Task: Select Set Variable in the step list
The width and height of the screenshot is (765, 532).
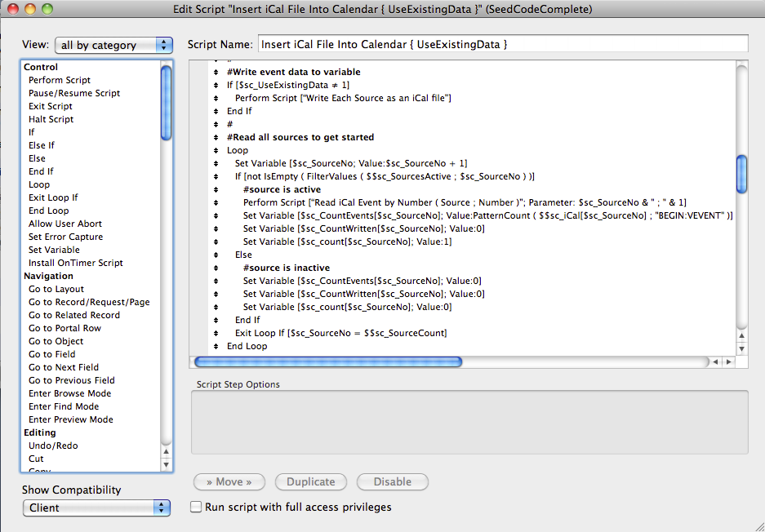Action: click(x=54, y=250)
